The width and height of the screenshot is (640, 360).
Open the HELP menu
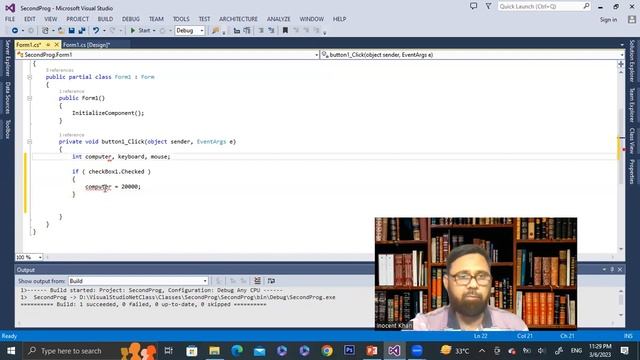coord(339,19)
